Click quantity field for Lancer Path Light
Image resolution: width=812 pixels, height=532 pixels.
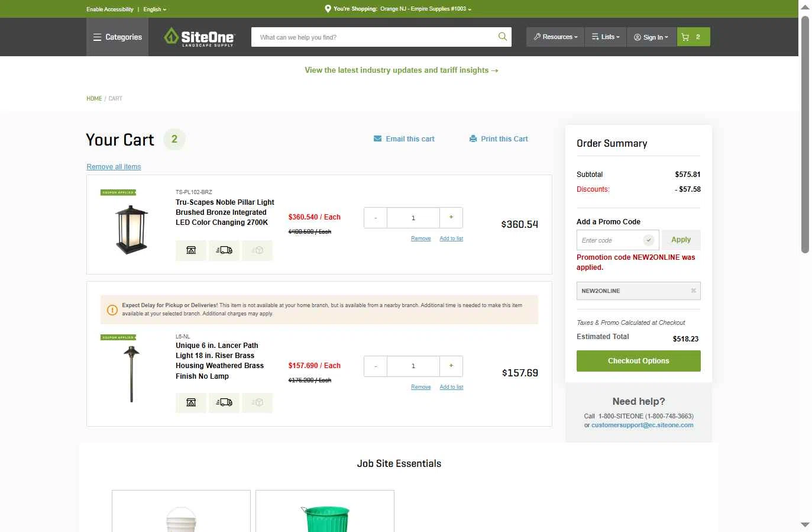413,366
